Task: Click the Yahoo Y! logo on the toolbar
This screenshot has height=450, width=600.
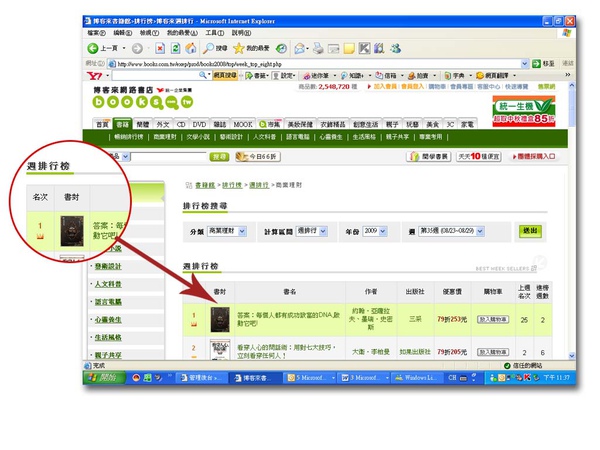Action: 94,76
